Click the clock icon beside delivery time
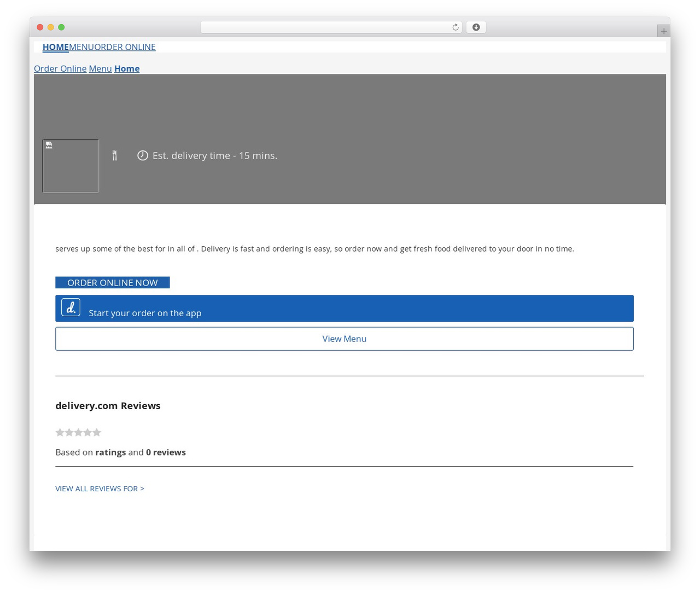The image size is (700, 593). tap(143, 155)
